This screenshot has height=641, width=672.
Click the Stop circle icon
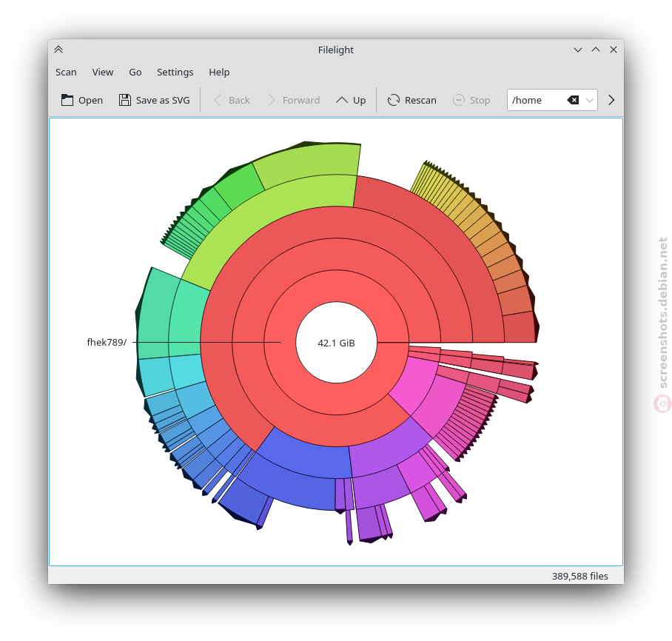(x=459, y=100)
